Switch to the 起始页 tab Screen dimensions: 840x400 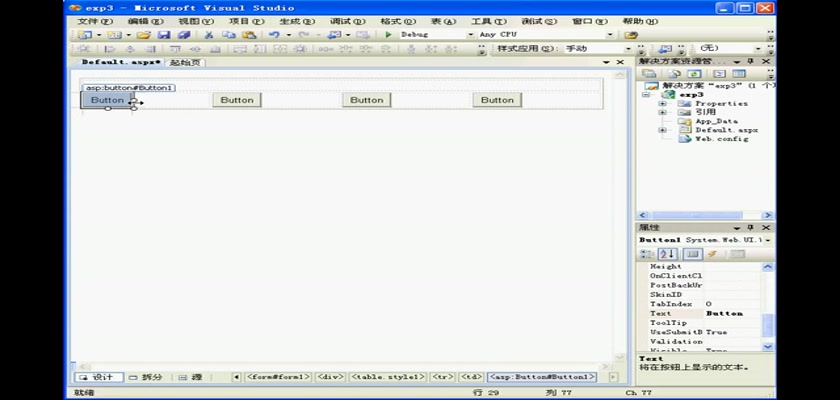point(185,62)
